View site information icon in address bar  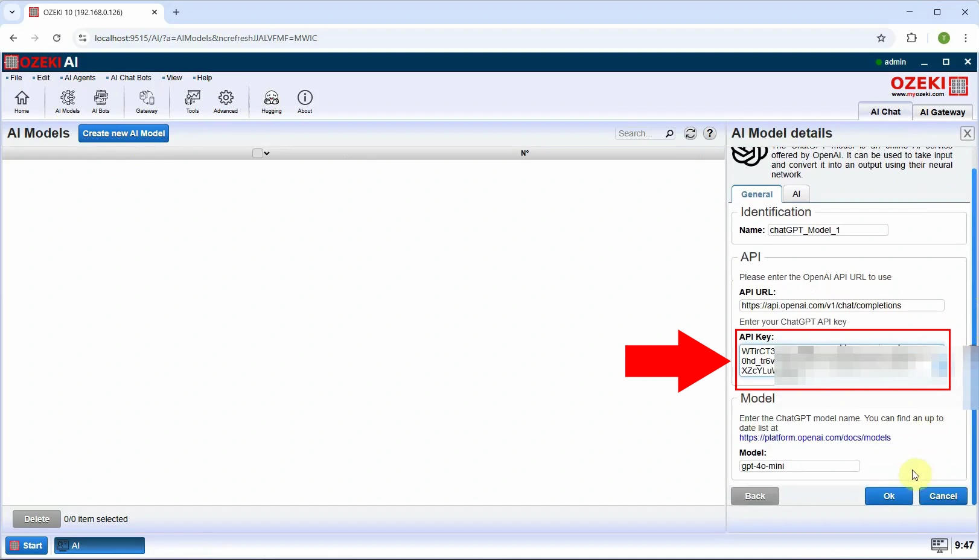pos(83,38)
